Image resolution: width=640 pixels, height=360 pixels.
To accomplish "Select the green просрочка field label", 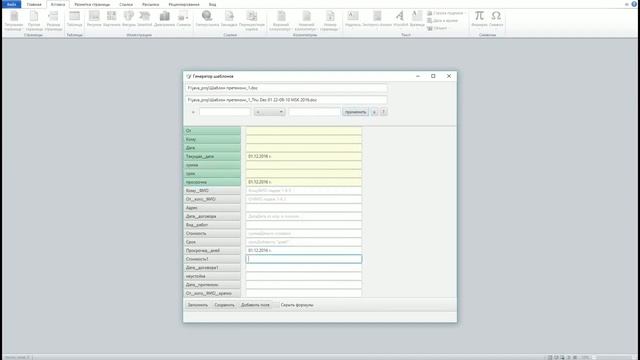I will [x=212, y=182].
